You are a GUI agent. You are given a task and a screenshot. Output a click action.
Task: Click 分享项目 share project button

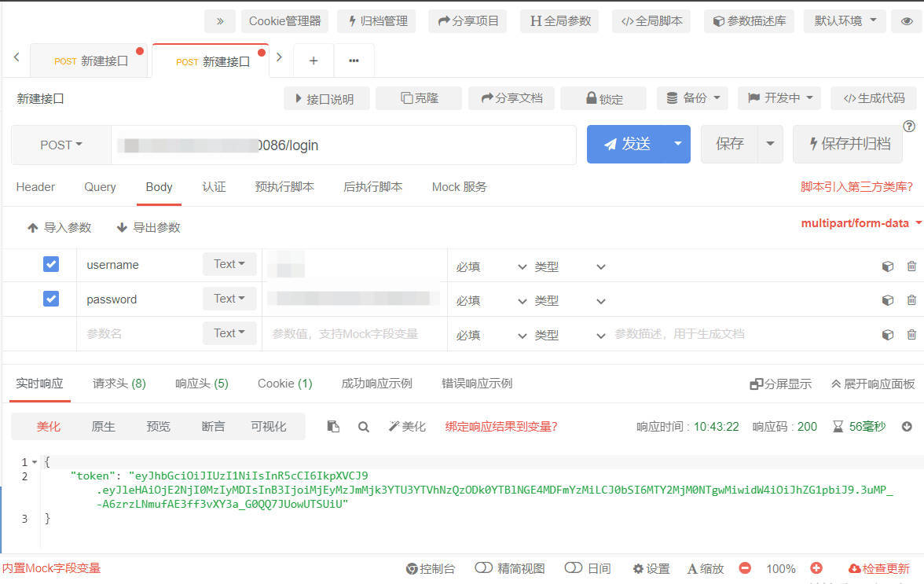point(468,21)
